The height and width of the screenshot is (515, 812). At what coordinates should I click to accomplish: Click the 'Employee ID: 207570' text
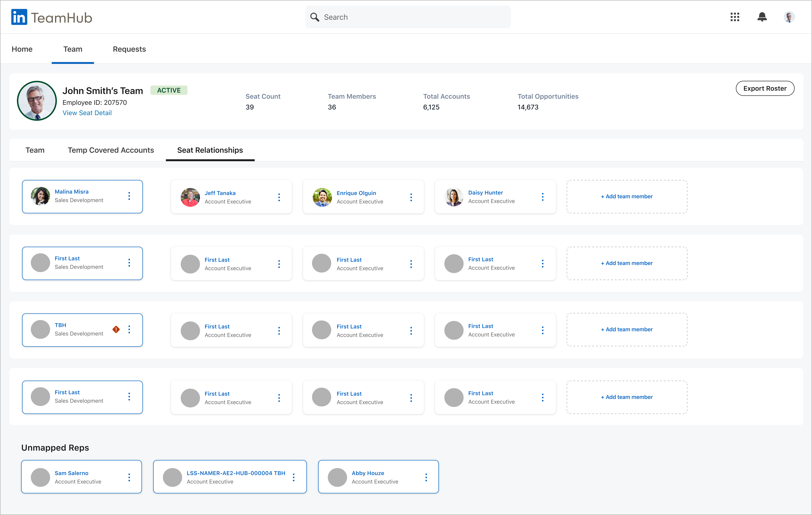(x=95, y=103)
